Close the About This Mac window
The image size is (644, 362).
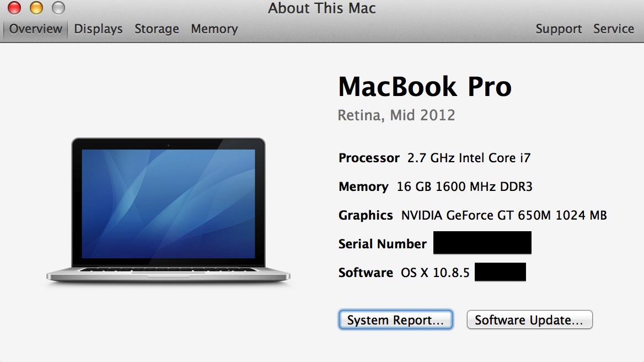coord(14,8)
